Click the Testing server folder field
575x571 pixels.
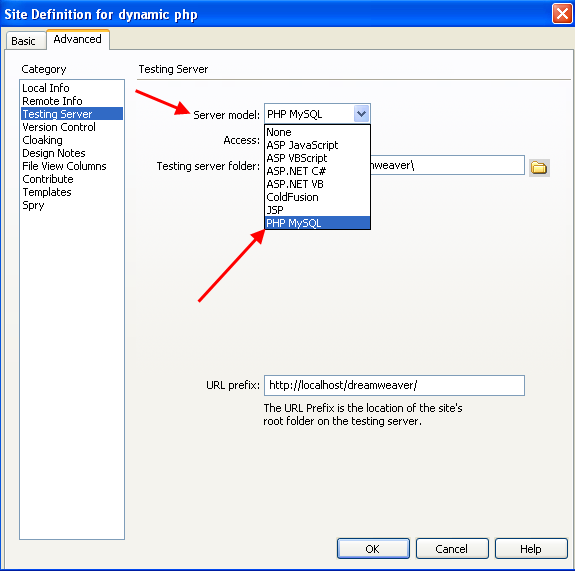click(x=447, y=165)
